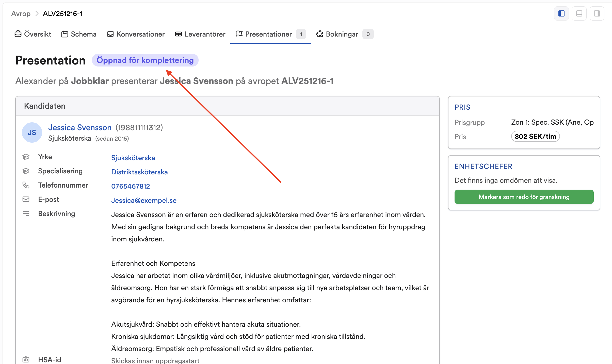Click the ALV251216-1 breadcrumb item
The height and width of the screenshot is (364, 612).
pos(62,13)
